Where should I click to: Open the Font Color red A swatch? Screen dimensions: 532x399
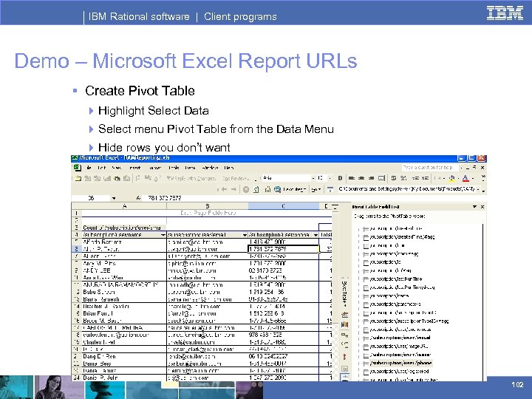click(x=465, y=178)
